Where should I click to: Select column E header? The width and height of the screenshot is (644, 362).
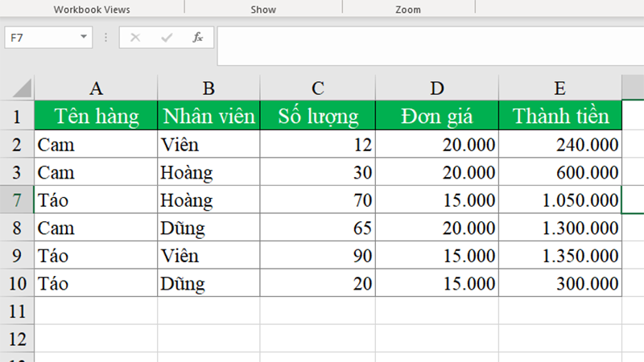point(560,88)
